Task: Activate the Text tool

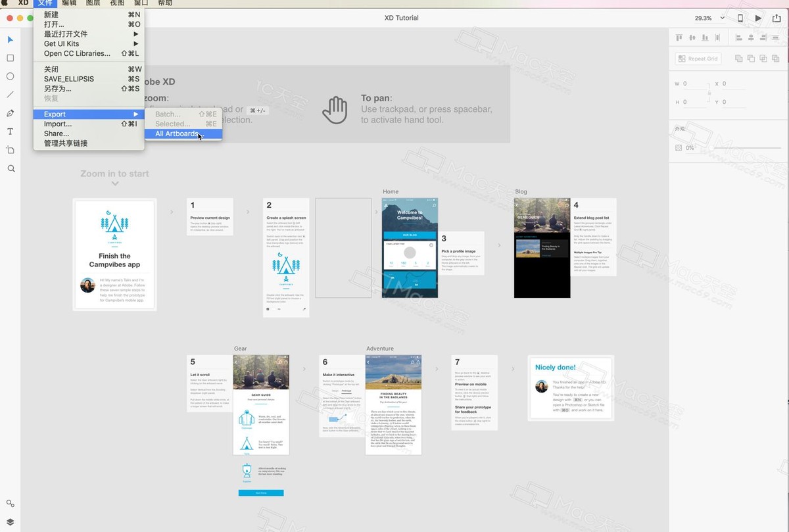Action: click(x=11, y=132)
